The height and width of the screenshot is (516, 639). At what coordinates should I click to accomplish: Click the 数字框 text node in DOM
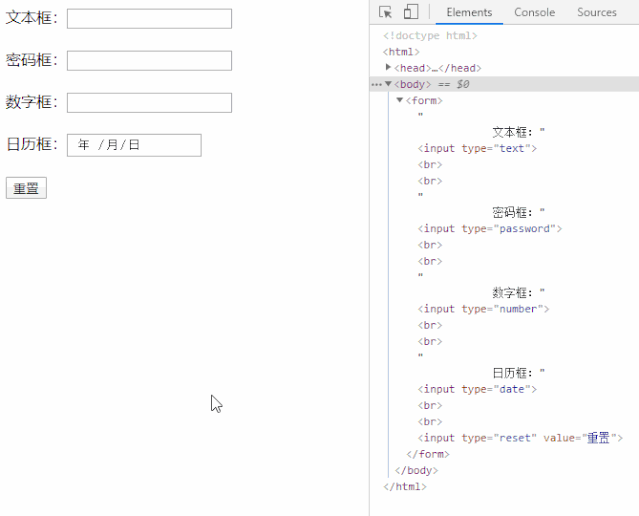[512, 293]
